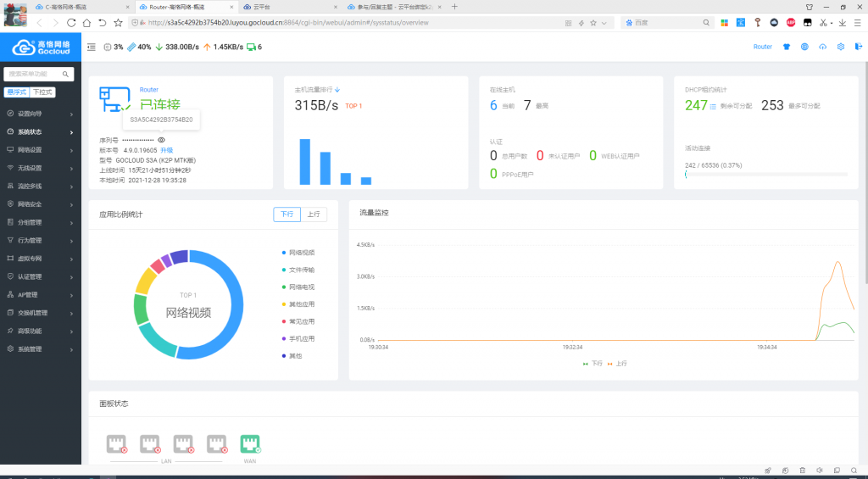The width and height of the screenshot is (868, 479).
Task: Collapse sidebar with the menu fold icon
Action: point(92,47)
